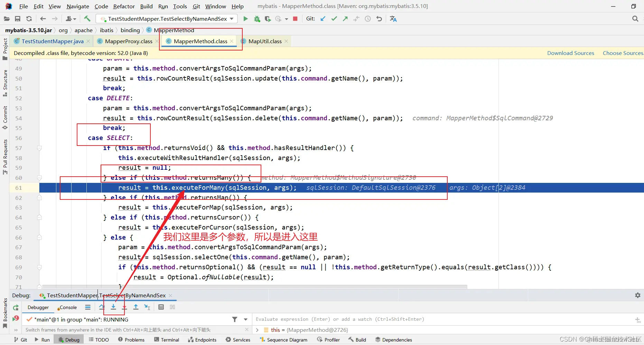
Task: Expand the 'this = {MapperMethod@2726}' variable
Action: coord(257,330)
